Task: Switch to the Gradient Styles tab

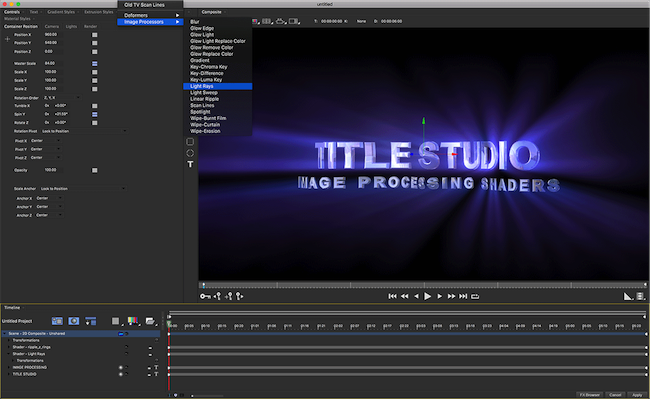Action: click(x=61, y=12)
